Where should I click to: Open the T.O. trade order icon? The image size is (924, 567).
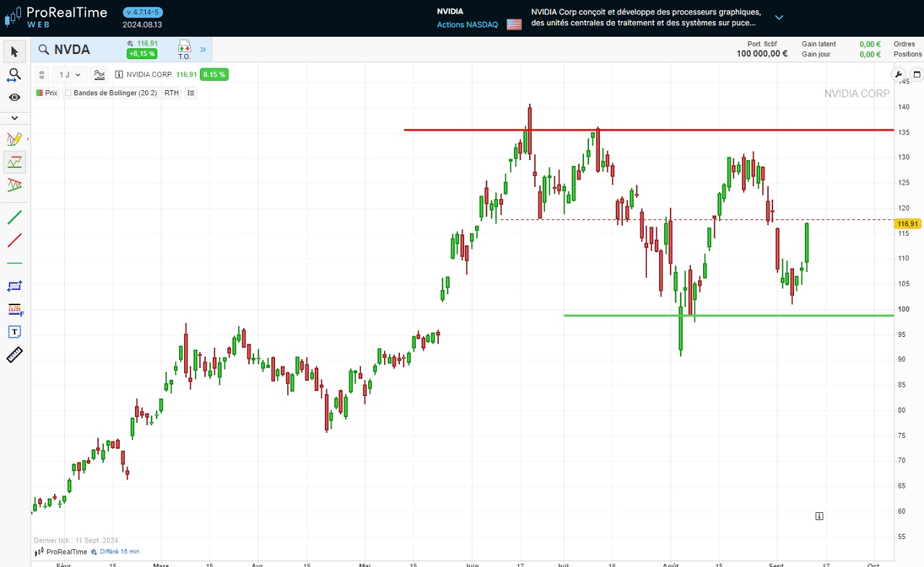pyautogui.click(x=184, y=49)
